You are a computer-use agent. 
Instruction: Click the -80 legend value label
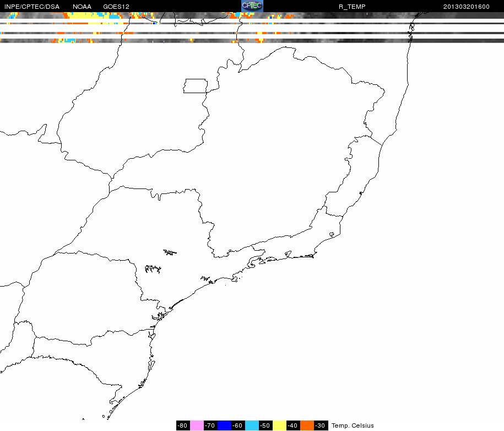tap(183, 425)
